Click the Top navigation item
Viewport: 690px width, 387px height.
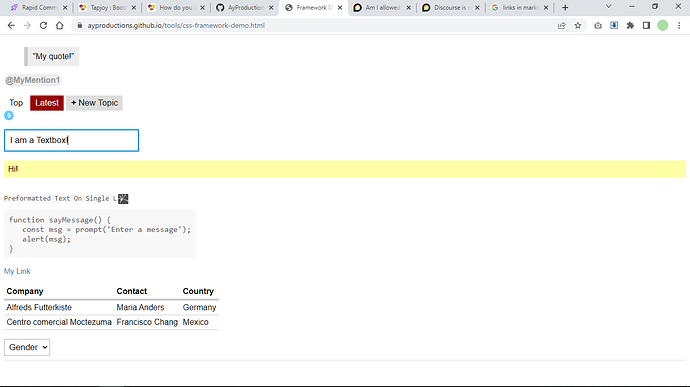coord(16,103)
